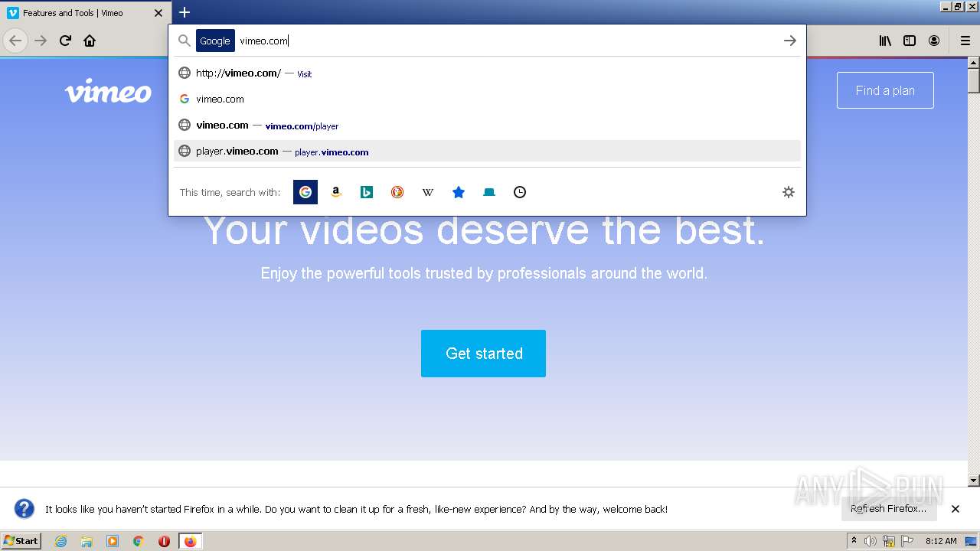Click the forward navigation arrow
This screenshot has width=980, height=551.
coord(41,41)
